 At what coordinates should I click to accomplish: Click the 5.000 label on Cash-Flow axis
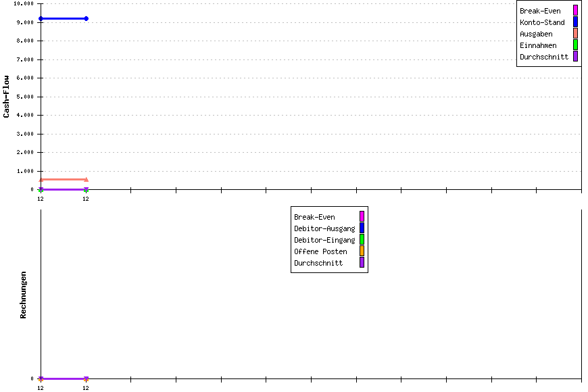click(25, 97)
